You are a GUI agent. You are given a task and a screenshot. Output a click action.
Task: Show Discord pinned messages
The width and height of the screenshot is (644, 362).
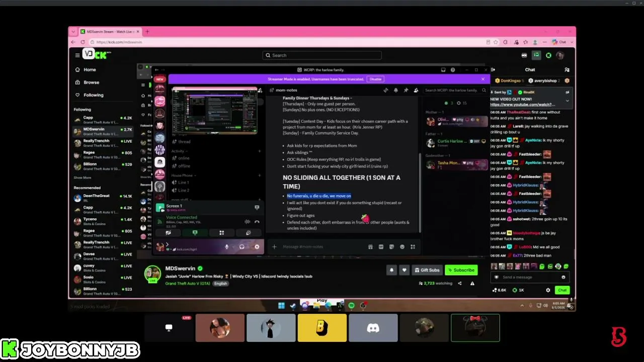click(406, 90)
